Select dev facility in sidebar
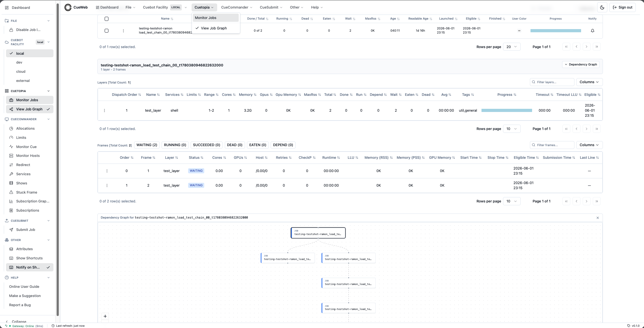Image resolution: width=644 pixels, height=328 pixels. pos(29,62)
